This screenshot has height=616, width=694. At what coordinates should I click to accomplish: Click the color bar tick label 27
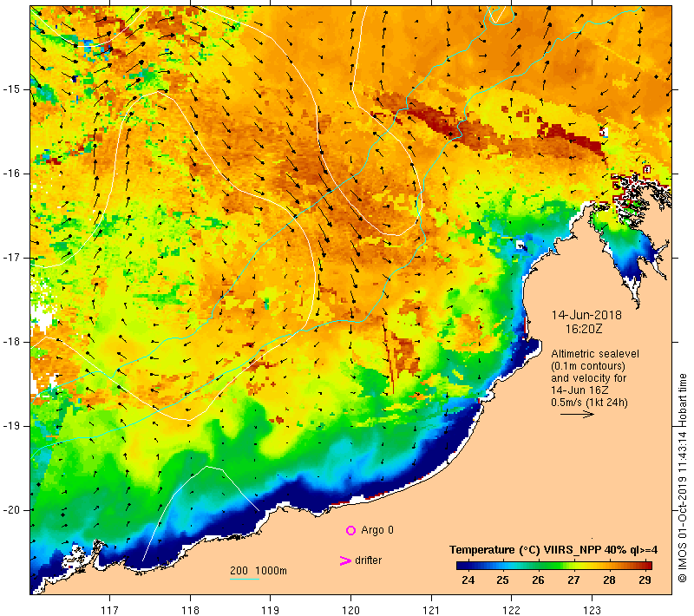click(x=573, y=580)
